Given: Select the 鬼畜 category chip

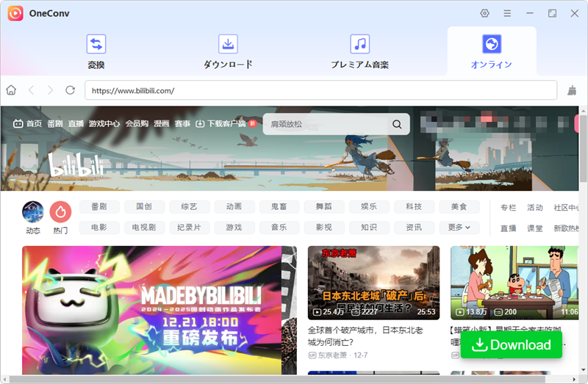Looking at the screenshot, I should (x=279, y=206).
